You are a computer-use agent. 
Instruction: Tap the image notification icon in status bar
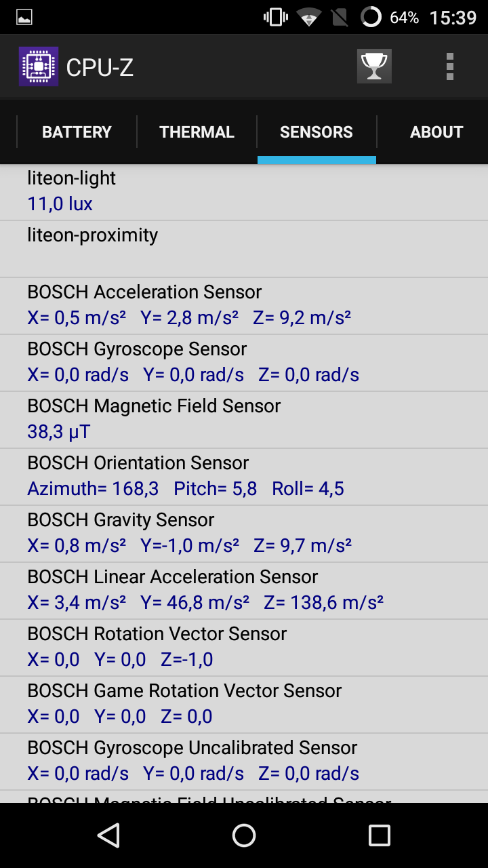click(24, 18)
